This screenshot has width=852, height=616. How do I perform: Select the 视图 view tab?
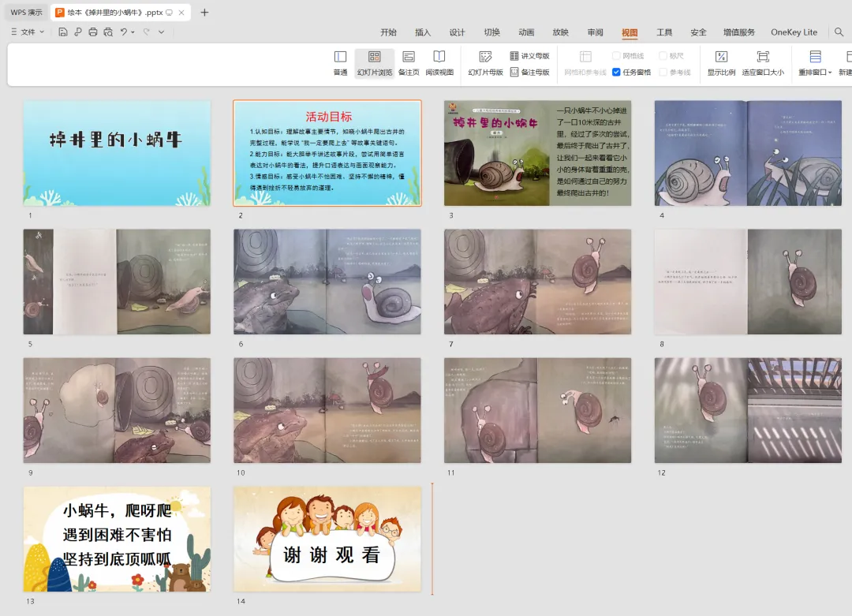630,32
